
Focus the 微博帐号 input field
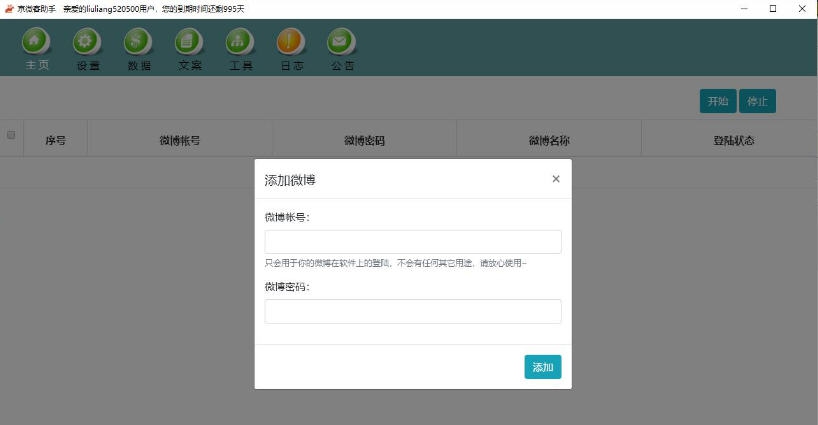pyautogui.click(x=413, y=242)
